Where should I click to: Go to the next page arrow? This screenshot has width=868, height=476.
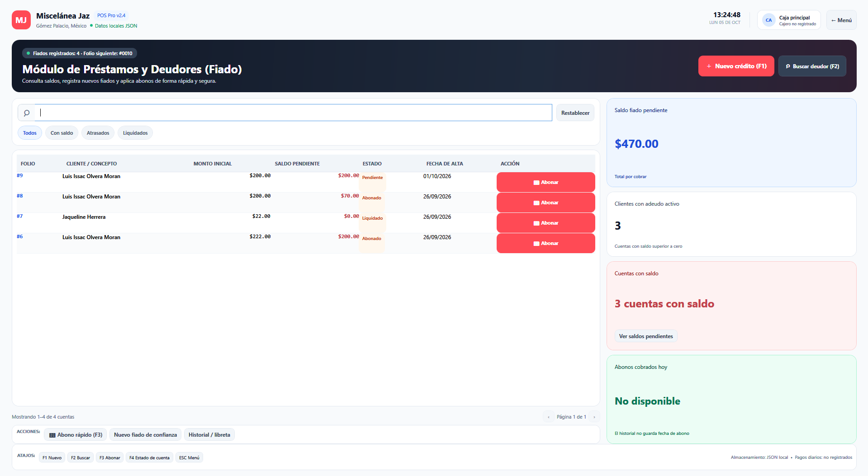click(x=594, y=417)
